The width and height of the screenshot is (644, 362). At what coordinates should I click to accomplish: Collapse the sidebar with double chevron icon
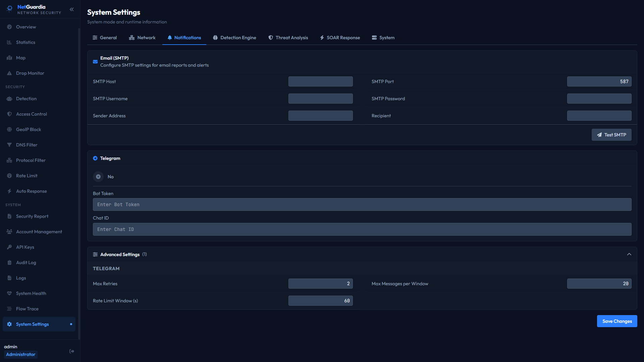71,9
